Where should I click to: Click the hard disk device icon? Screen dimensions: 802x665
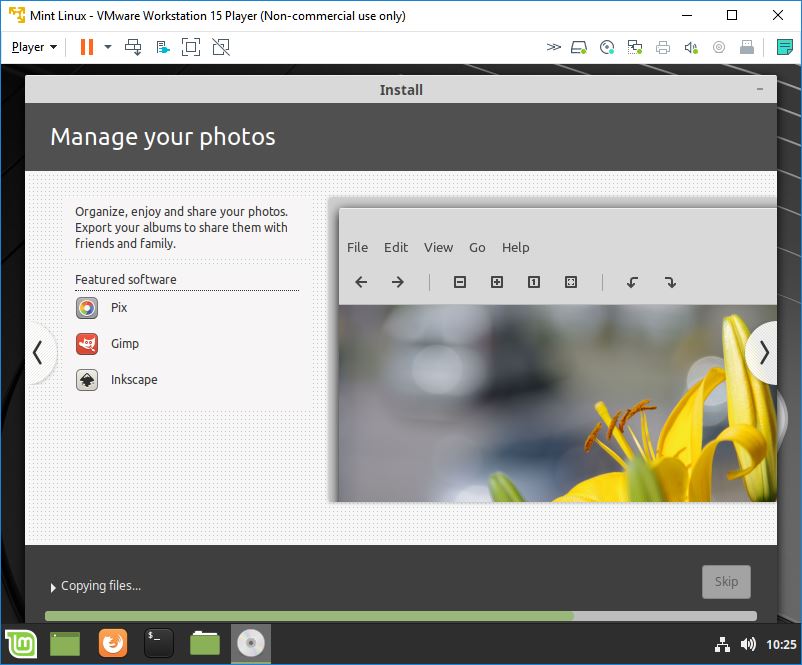[x=578, y=48]
